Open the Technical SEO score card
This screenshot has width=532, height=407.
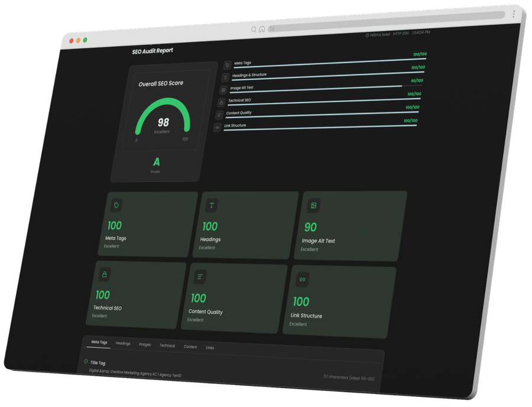click(136, 295)
